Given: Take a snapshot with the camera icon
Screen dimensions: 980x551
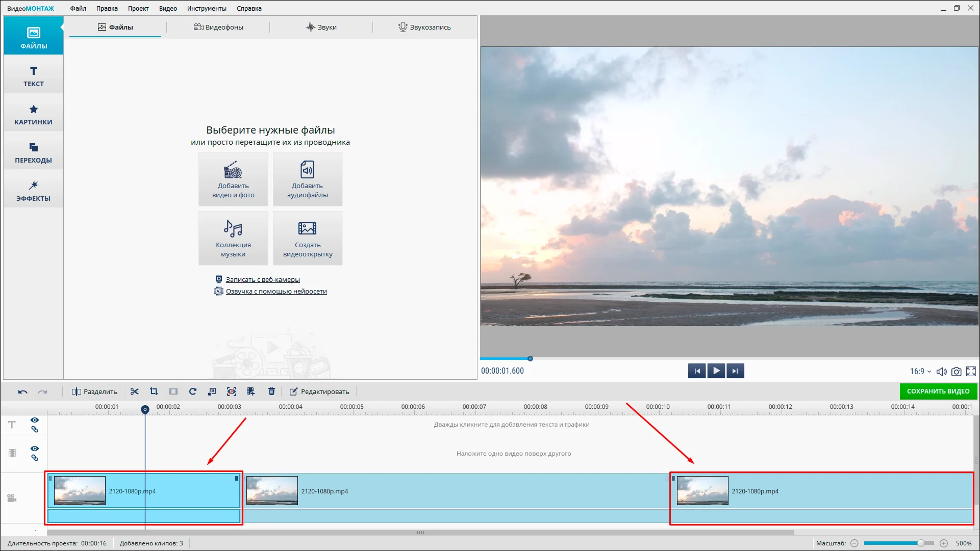Looking at the screenshot, I should pyautogui.click(x=957, y=372).
